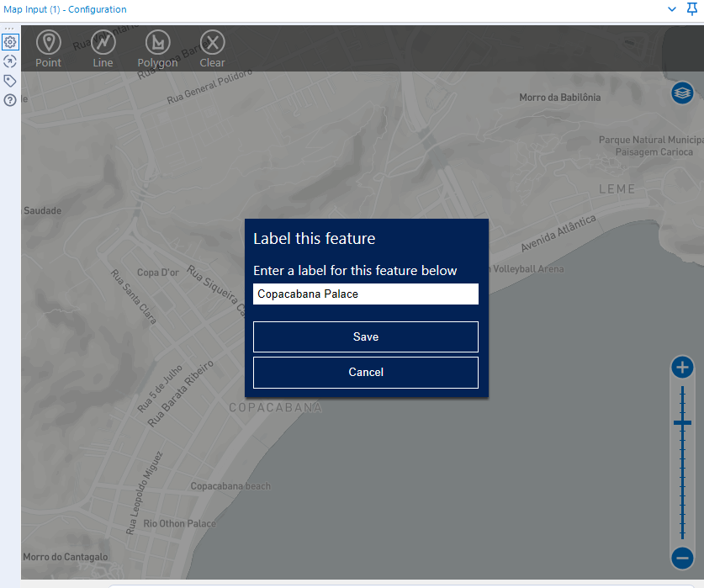Click the zoom level slider handle
This screenshot has height=588, width=704.
tap(682, 422)
